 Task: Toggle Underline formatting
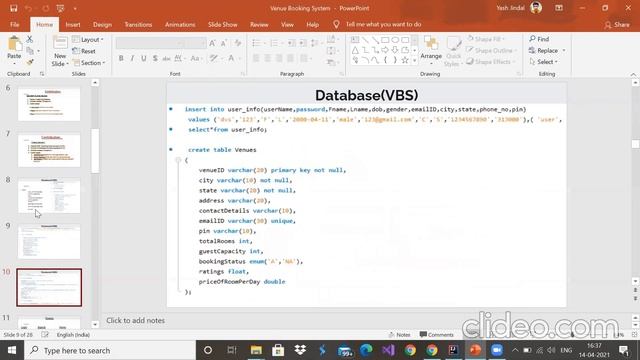pos(144,58)
